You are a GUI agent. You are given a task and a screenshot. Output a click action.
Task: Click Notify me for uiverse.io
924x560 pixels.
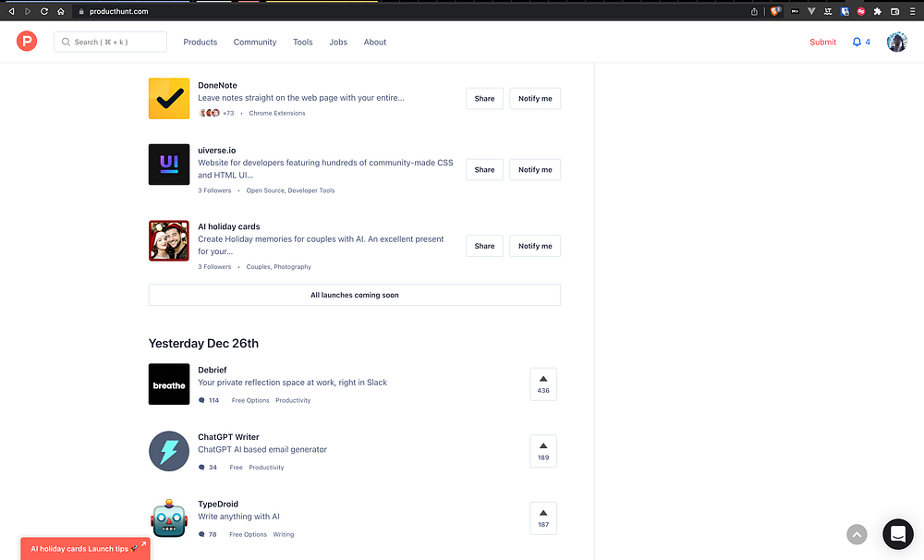(x=535, y=170)
